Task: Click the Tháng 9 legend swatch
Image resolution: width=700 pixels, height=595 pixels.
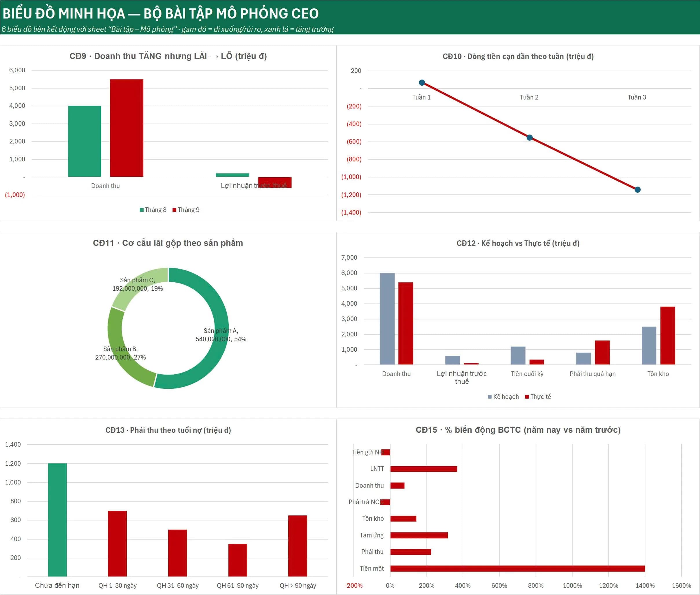Action: coord(175,210)
